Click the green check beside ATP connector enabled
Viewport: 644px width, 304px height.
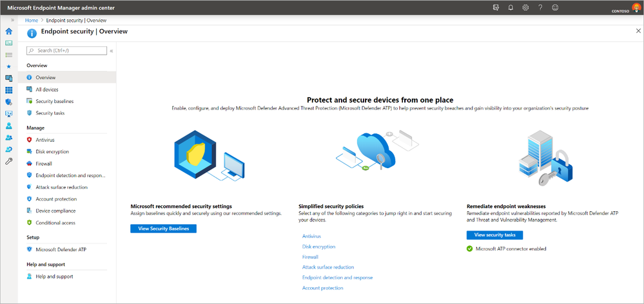pos(470,249)
